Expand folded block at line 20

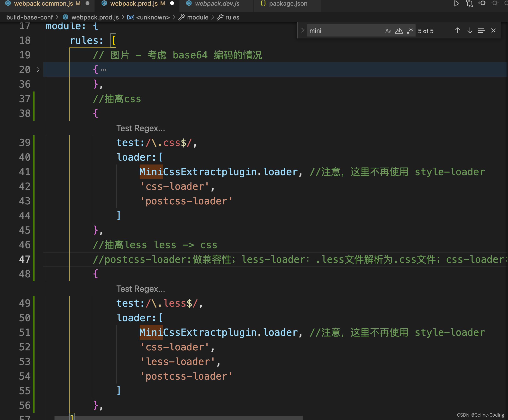point(38,70)
